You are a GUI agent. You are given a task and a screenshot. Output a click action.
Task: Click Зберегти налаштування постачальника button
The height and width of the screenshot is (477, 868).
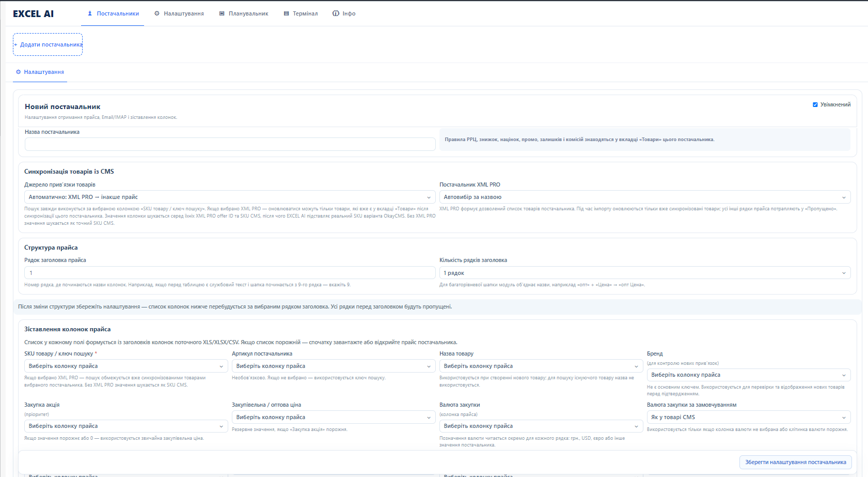pos(795,462)
